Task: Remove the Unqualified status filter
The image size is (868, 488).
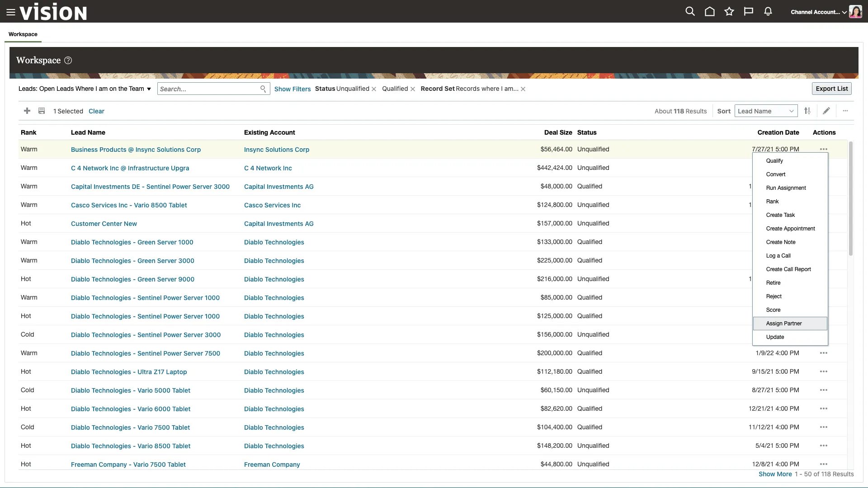Action: (x=374, y=89)
